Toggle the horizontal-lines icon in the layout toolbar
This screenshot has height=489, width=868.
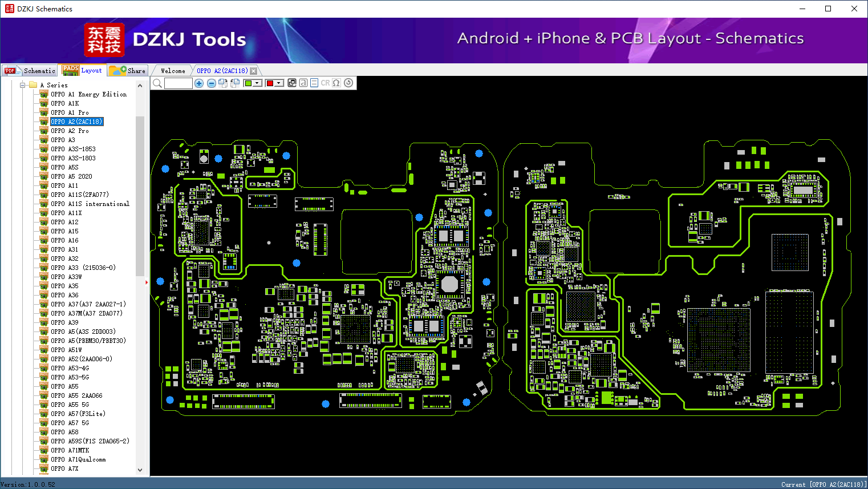[314, 83]
